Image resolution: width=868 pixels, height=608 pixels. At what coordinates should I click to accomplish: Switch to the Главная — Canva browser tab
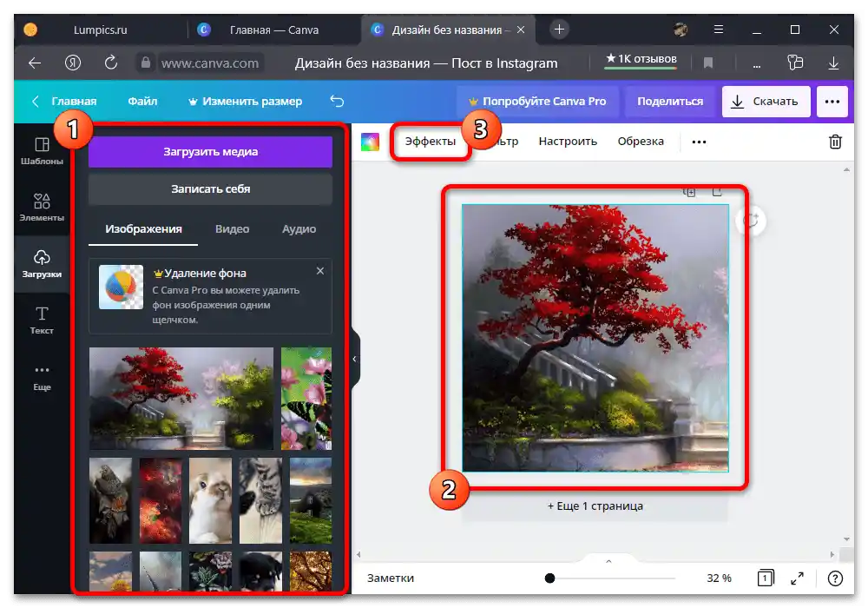pos(274,30)
